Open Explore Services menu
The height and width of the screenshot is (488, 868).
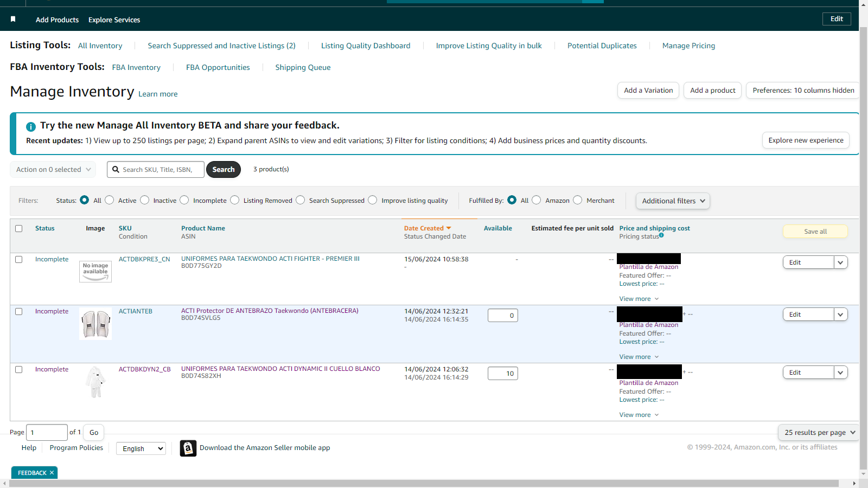click(114, 20)
